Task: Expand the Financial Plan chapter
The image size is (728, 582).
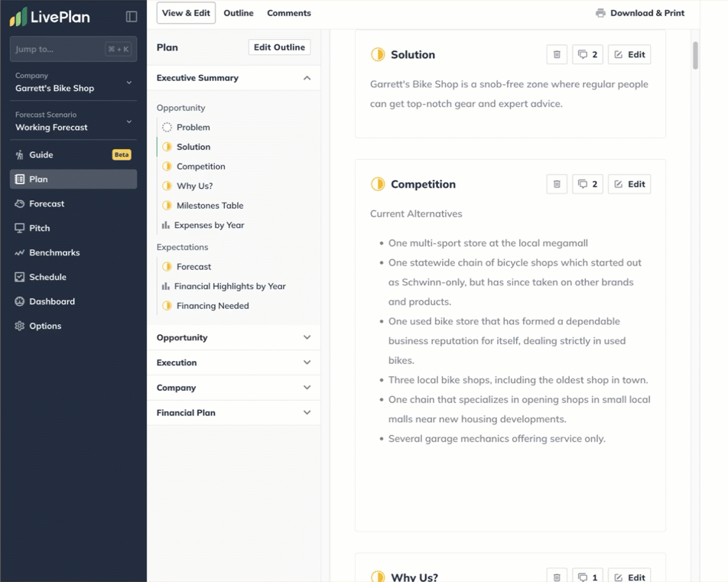Action: point(307,412)
